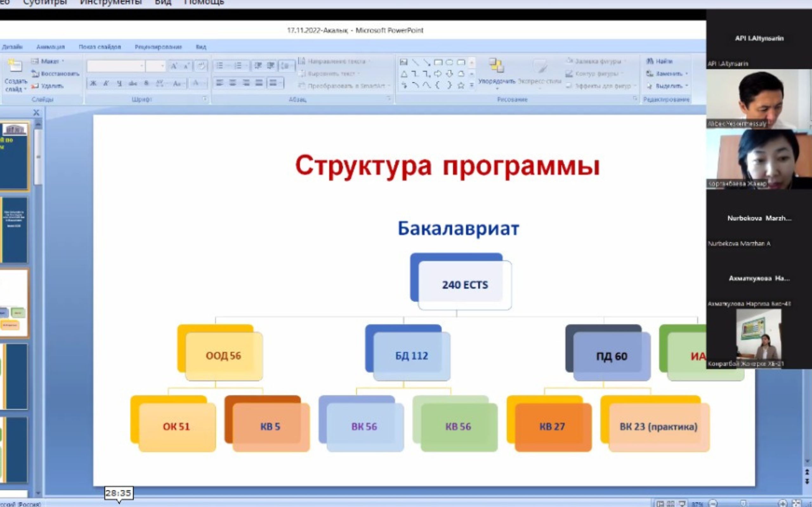Toggle italic К formatting
The width and height of the screenshot is (812, 507).
click(106, 83)
